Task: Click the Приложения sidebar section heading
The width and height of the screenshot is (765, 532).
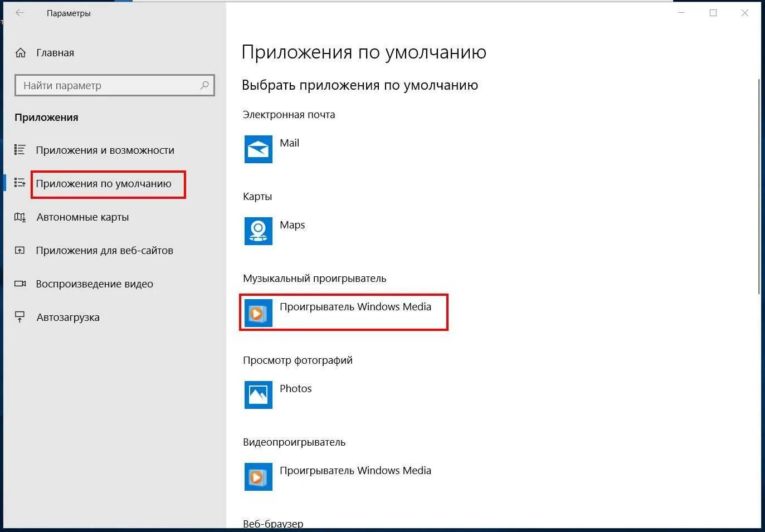Action: pyautogui.click(x=46, y=118)
